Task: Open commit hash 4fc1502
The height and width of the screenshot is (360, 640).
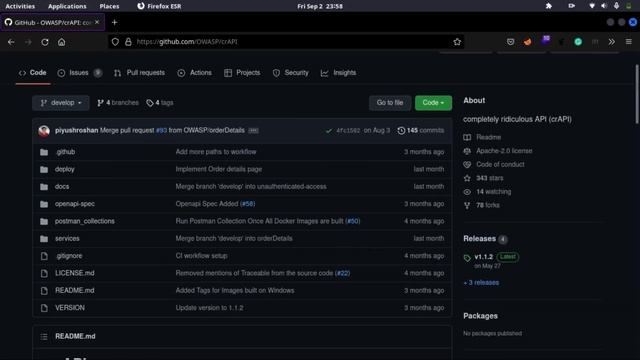Action: pos(348,131)
